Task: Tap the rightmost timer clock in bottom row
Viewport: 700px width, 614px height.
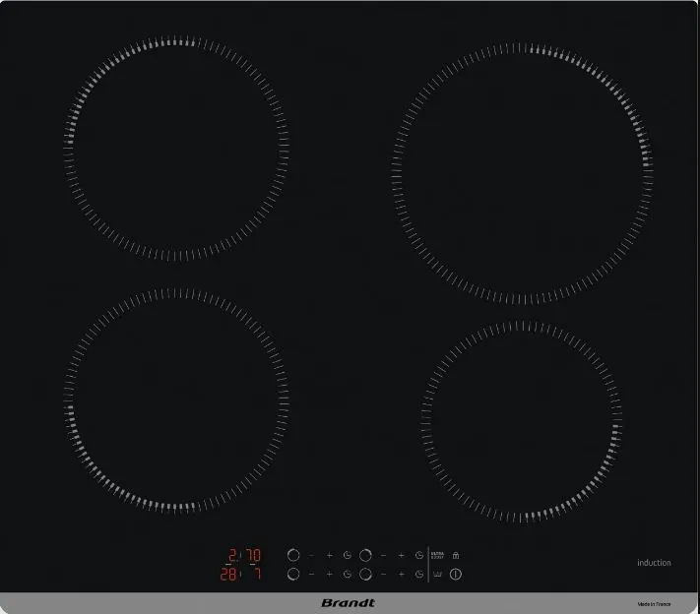Action: pyautogui.click(x=419, y=574)
